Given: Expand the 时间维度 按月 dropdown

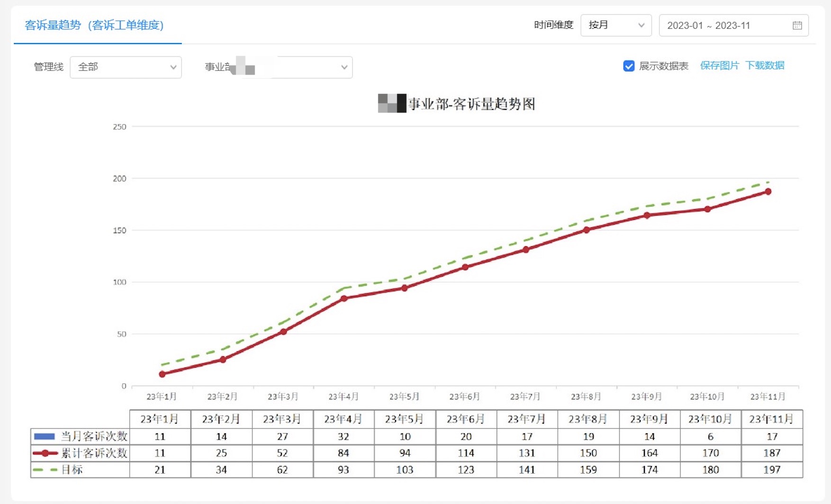Looking at the screenshot, I should click(x=616, y=25).
